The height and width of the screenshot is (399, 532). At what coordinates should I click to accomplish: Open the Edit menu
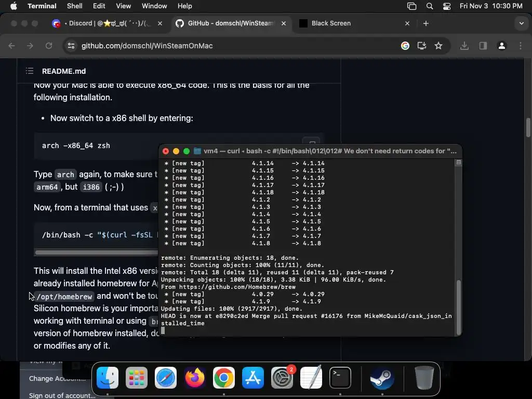(99, 6)
